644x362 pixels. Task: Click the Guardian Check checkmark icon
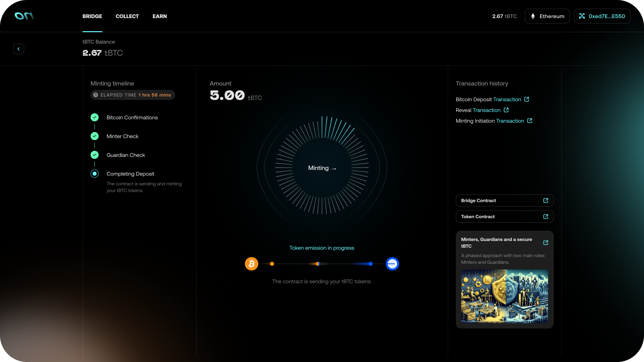click(x=95, y=155)
